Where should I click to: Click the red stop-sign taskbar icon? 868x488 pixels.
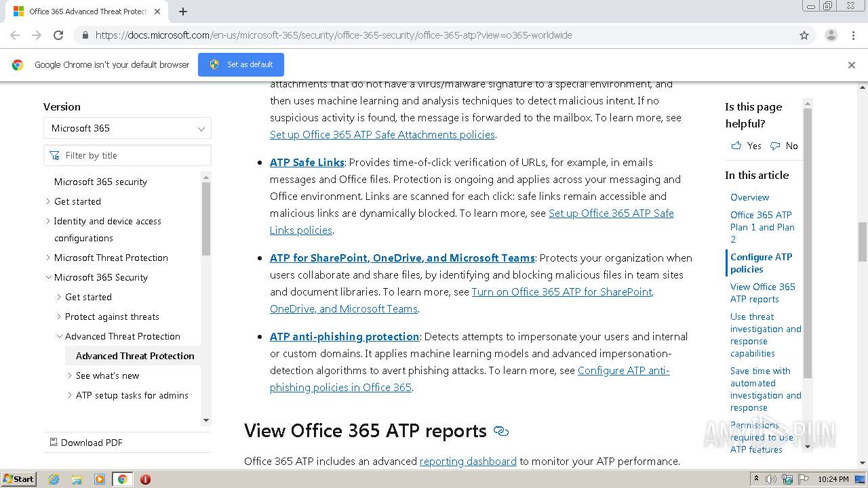click(x=145, y=479)
